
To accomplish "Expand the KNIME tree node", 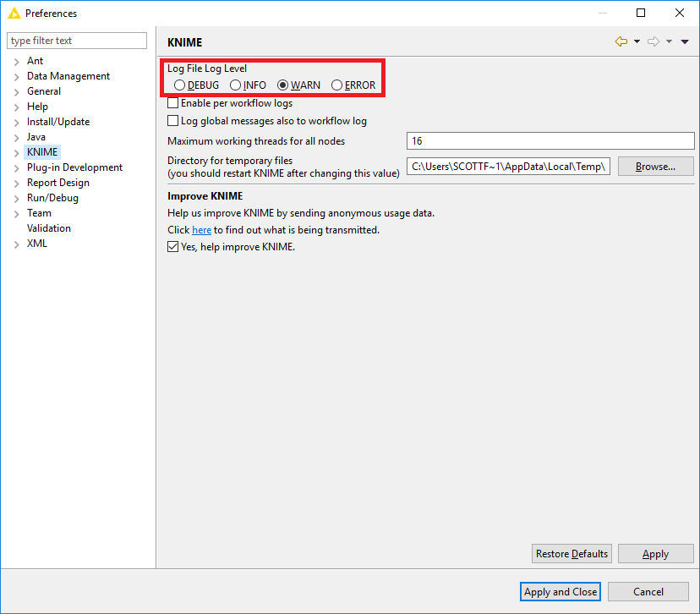I will point(17,153).
